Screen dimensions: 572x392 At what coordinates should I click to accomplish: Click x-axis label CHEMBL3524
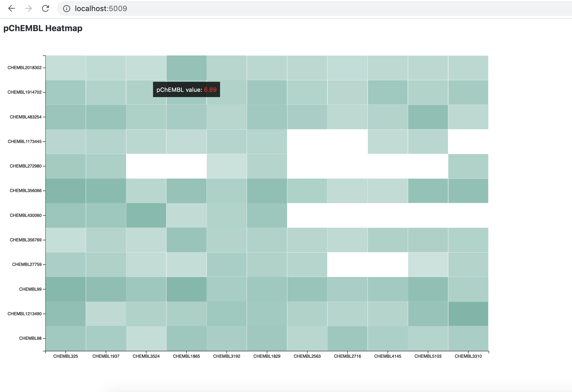pyautogui.click(x=146, y=356)
